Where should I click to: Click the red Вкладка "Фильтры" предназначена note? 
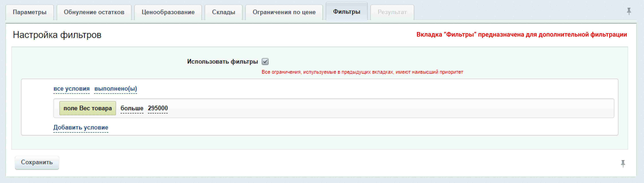521,35
